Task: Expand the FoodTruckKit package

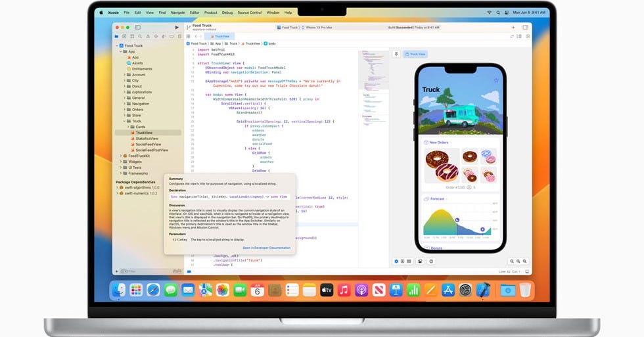Action: pyautogui.click(x=121, y=156)
